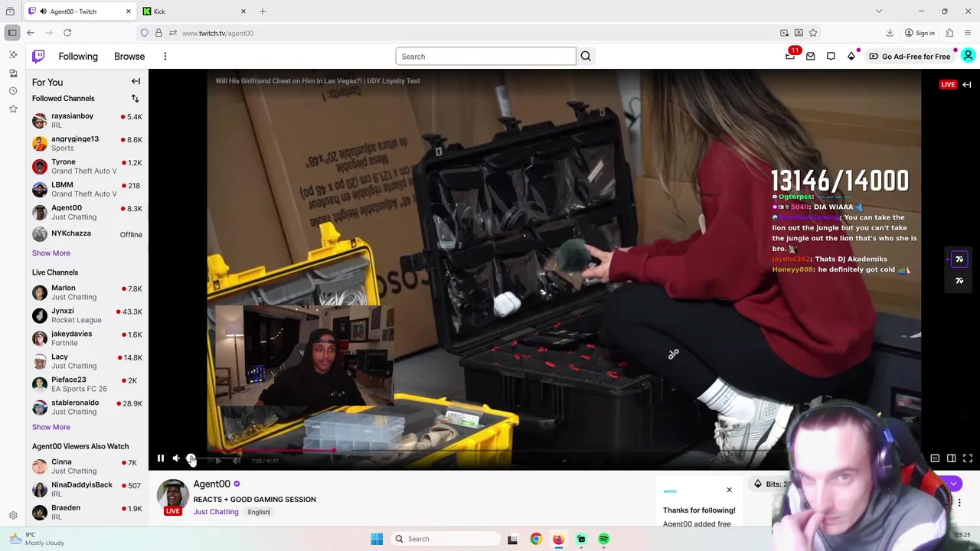Image resolution: width=980 pixels, height=551 pixels.
Task: Open Firefox sidebar bookmarks star icon
Action: tap(13, 109)
